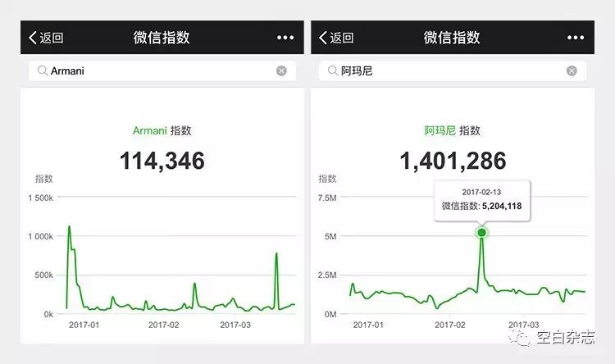
Task: Open more options menu in the 阿玛尼 screen
Action: [576, 38]
